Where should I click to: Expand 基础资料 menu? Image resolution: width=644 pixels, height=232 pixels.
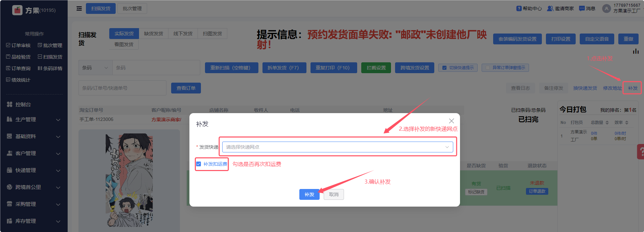[34, 136]
